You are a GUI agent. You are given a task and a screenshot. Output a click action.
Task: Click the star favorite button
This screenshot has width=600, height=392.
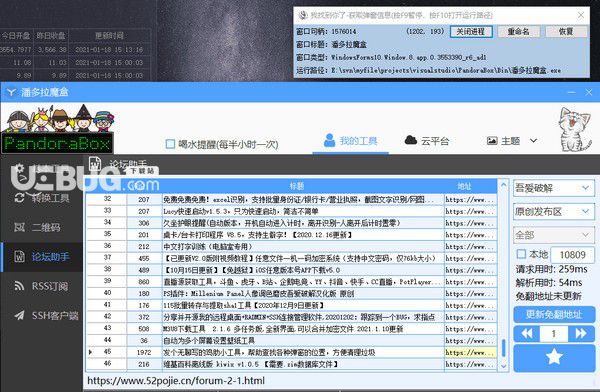(x=554, y=357)
